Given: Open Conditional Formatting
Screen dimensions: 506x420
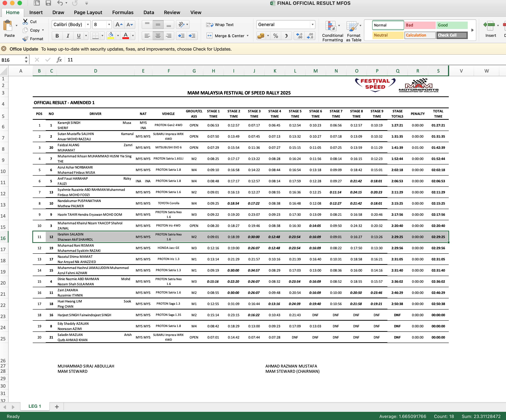Looking at the screenshot, I should pyautogui.click(x=333, y=31).
